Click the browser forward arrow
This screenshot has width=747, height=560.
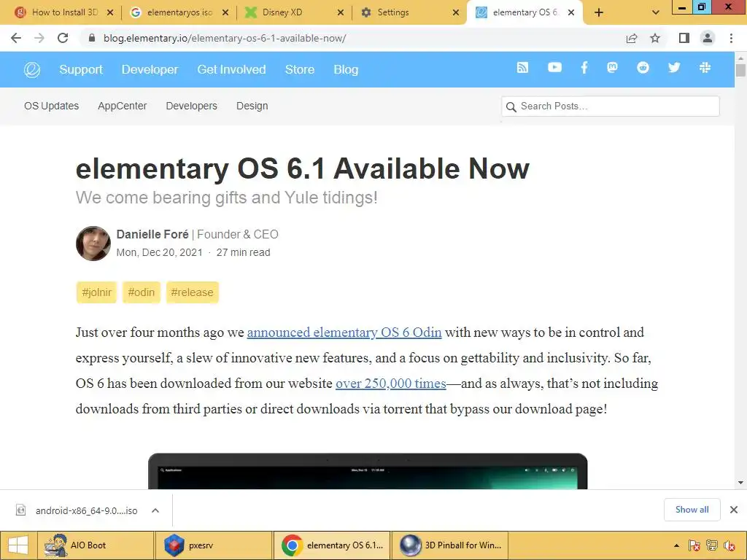(39, 38)
